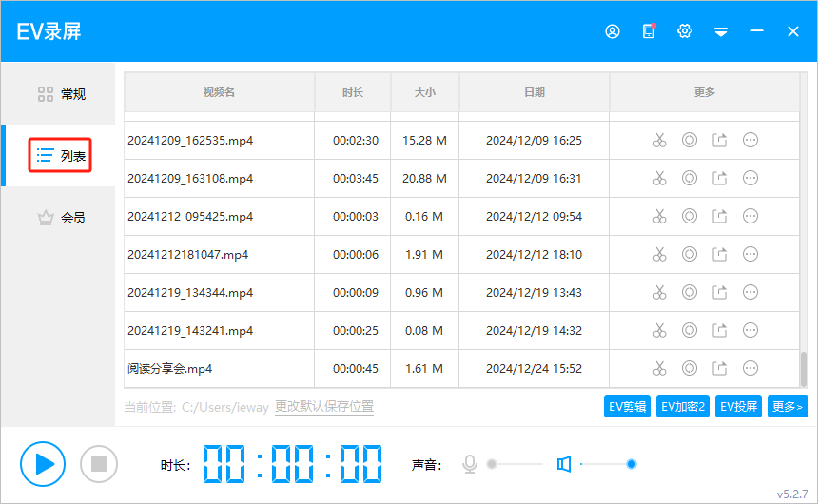The width and height of the screenshot is (818, 504).
Task: Open more options for 20241212_095425.mp4
Action: 750,217
